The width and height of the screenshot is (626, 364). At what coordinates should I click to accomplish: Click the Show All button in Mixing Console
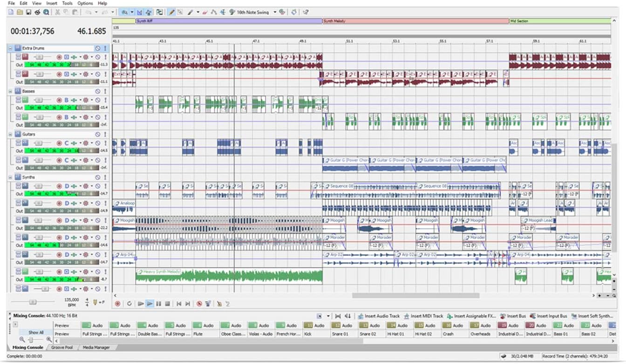click(37, 332)
